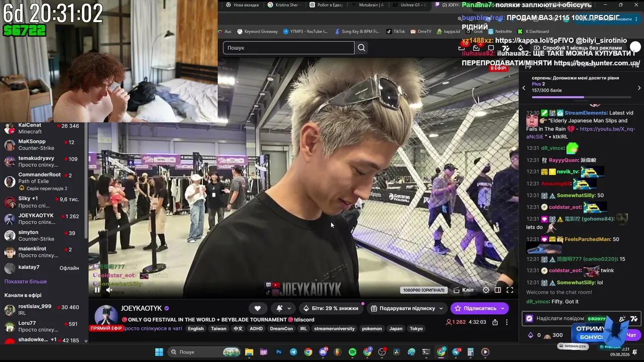The image size is (644, 362).
Task: Open MaKSonpp channel in sidebar
Action: 42,145
